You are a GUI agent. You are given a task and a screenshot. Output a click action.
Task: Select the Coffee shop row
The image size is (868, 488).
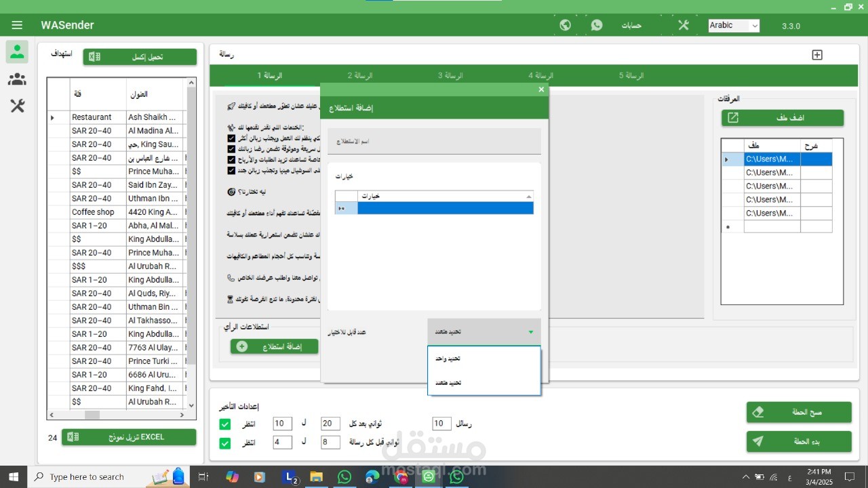tap(115, 212)
